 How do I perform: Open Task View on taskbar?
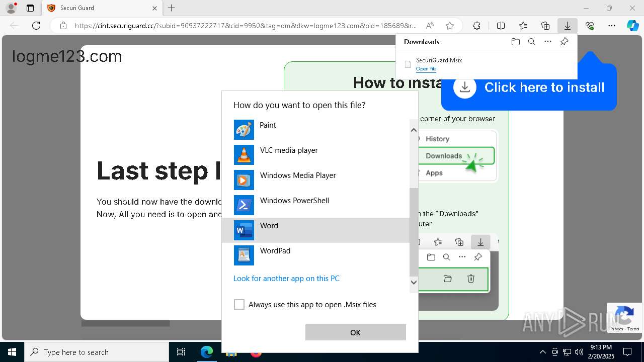pos(181,352)
